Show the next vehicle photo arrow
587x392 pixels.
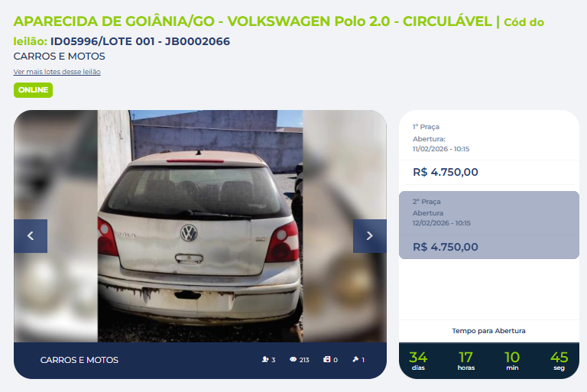369,236
